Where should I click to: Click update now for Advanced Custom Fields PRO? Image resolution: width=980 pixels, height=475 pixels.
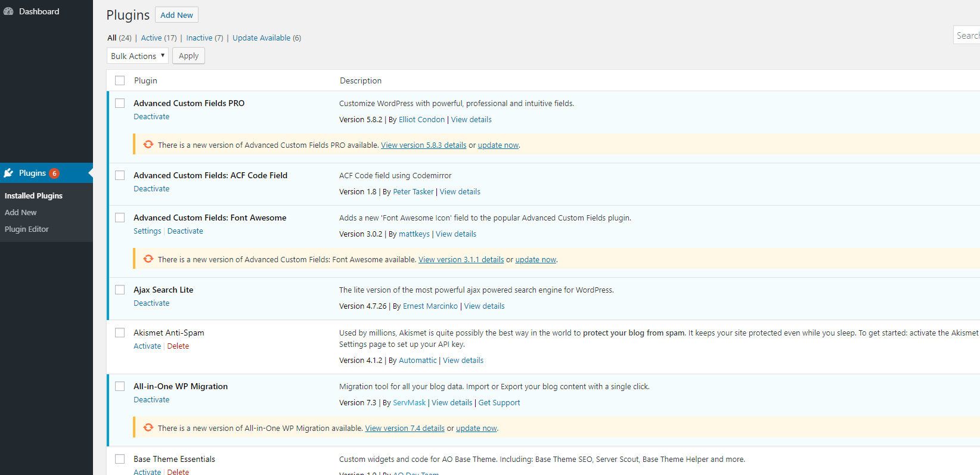(498, 145)
